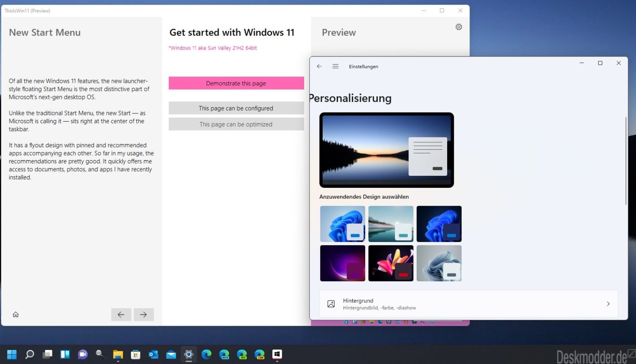Image resolution: width=636 pixels, height=364 pixels.
Task: Select the first blue Windows bloom theme
Action: [x=342, y=224]
